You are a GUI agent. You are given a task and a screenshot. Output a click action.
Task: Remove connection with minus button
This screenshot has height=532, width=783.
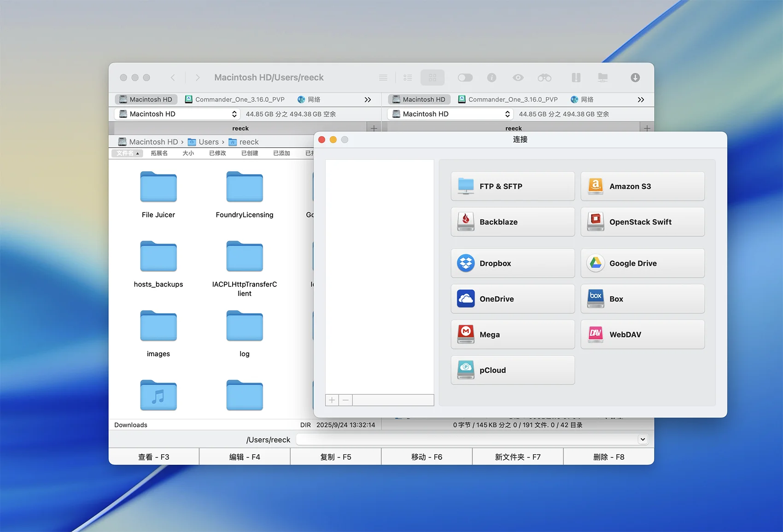pos(345,400)
